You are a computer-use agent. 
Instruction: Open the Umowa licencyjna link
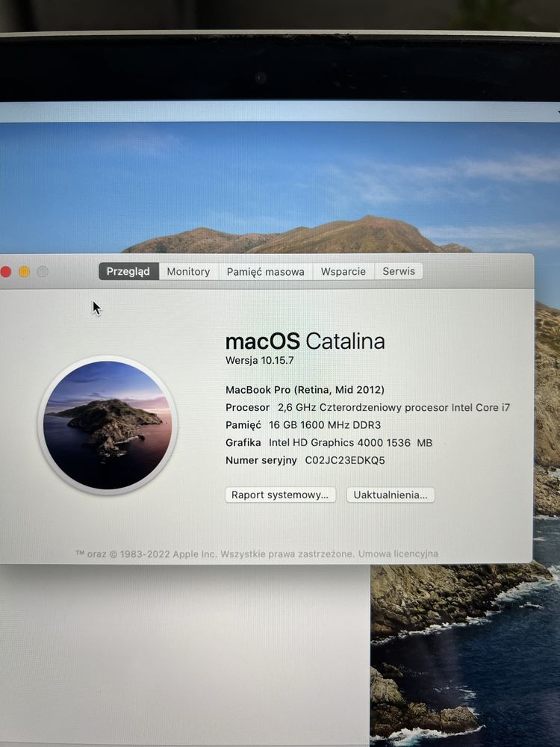398,554
